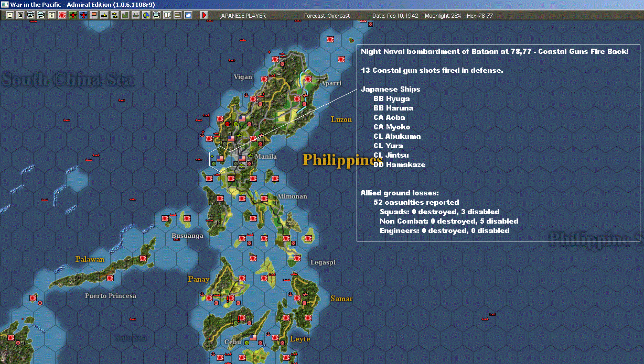
Task: Click the striped panel toolbar icon
Action: pos(178,15)
